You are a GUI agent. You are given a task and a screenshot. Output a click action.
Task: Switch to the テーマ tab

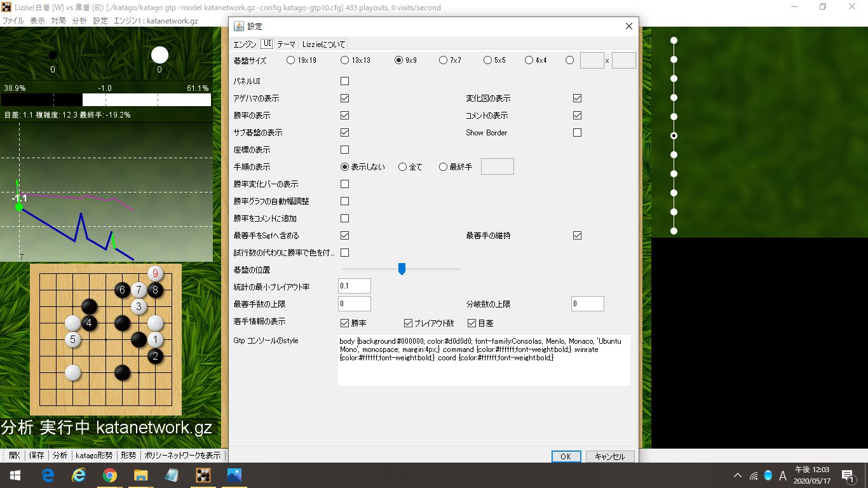286,44
